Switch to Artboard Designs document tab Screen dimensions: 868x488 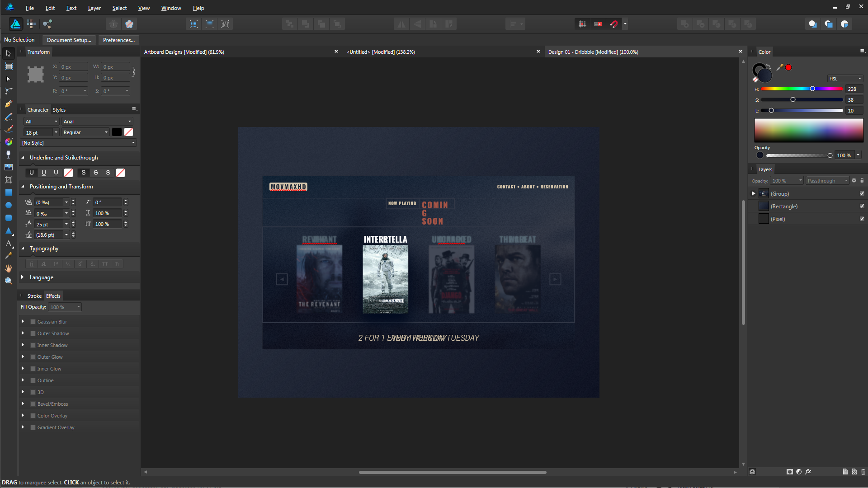[184, 52]
